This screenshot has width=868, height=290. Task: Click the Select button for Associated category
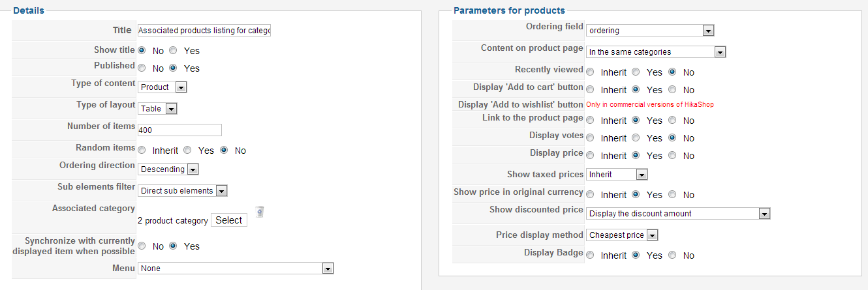(229, 220)
